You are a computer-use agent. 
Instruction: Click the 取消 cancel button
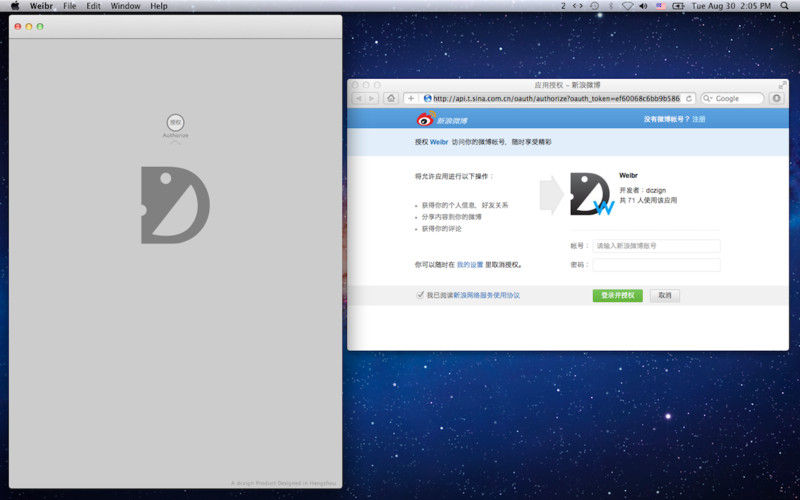click(665, 295)
